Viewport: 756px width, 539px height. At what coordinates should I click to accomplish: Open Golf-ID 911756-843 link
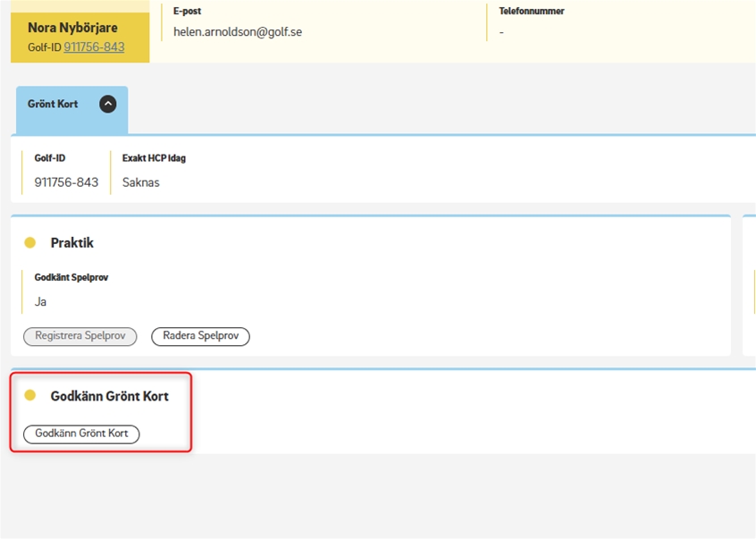94,46
